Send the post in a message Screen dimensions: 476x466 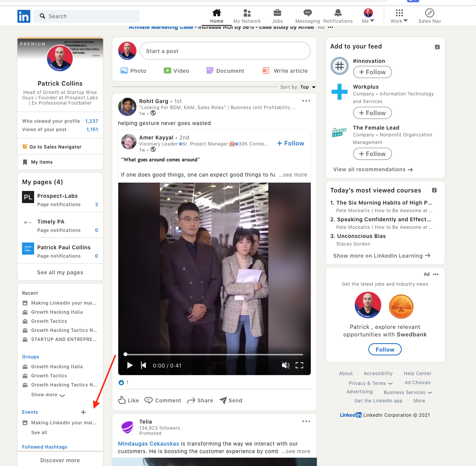[231, 400]
